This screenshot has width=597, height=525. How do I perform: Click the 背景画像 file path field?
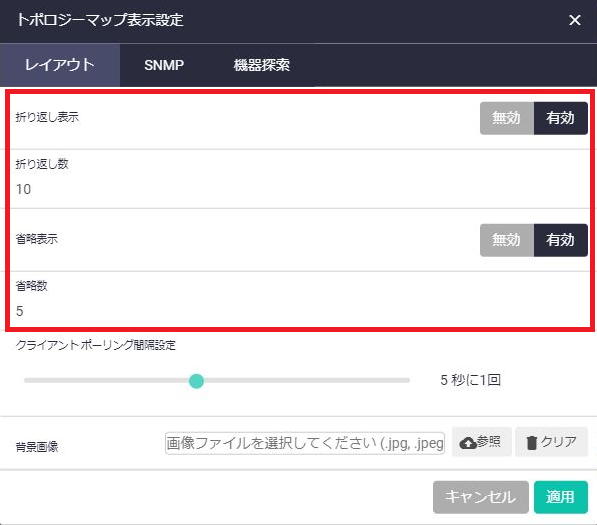point(305,443)
